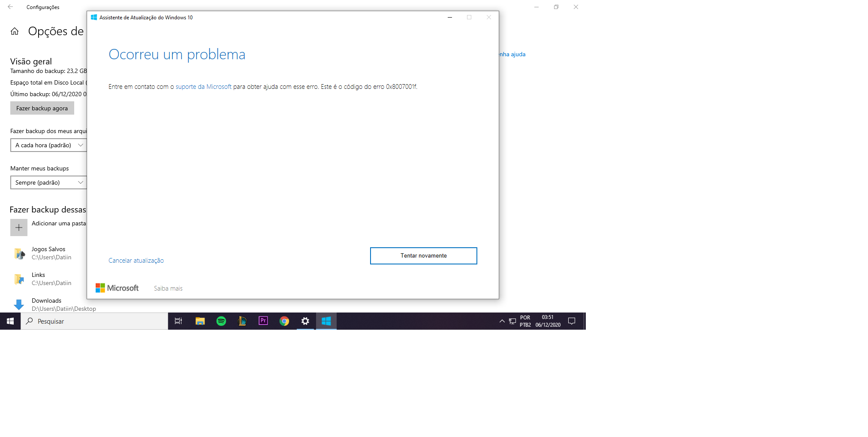Switch to Settings gear on taskbar
The height and width of the screenshot is (437, 868).
click(305, 321)
